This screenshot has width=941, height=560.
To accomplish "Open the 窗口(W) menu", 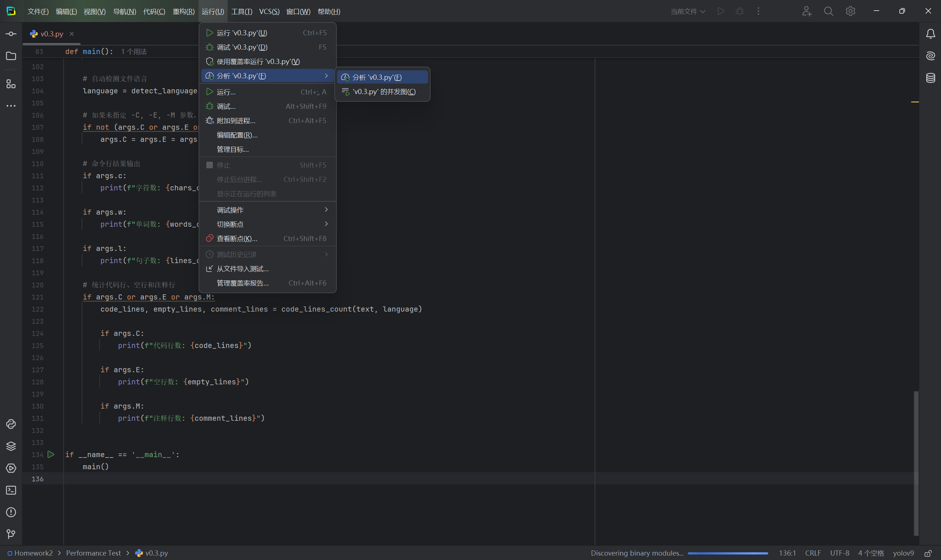I will point(298,11).
